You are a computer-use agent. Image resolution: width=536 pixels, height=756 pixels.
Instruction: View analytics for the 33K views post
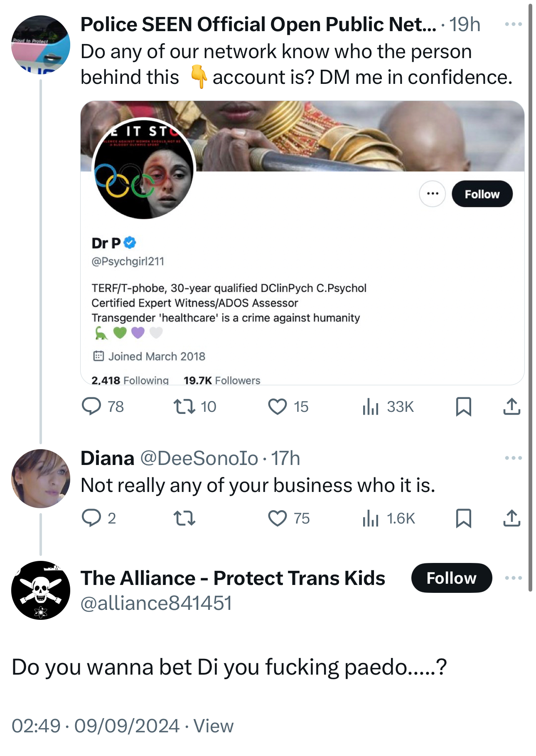pos(371,406)
